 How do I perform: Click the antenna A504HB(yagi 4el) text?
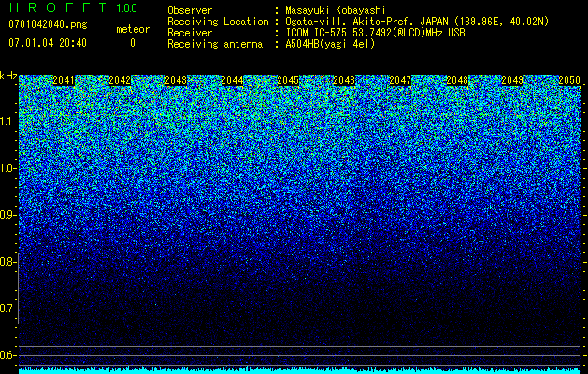(x=330, y=44)
